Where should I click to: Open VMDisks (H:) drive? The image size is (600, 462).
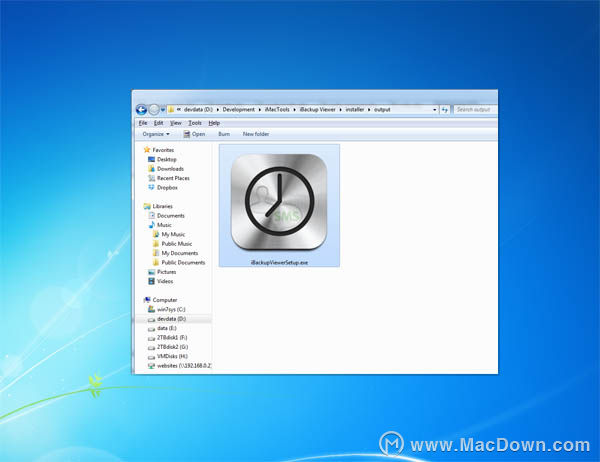point(172,356)
